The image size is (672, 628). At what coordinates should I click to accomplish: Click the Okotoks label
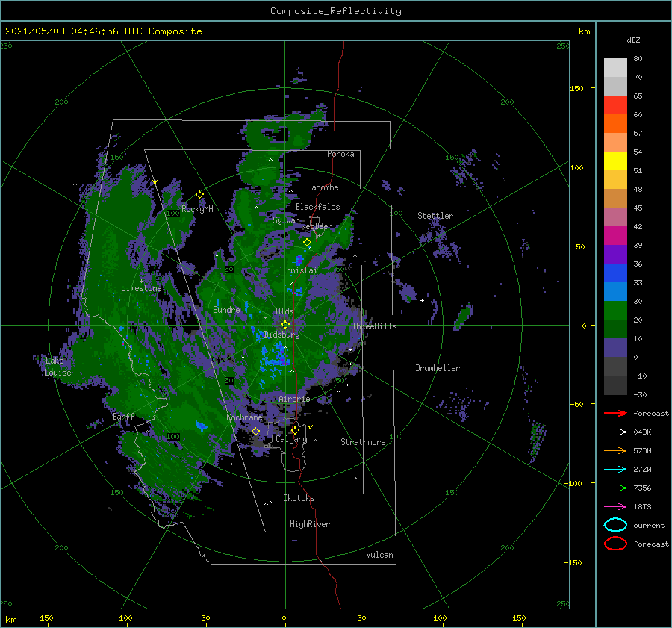click(x=298, y=498)
